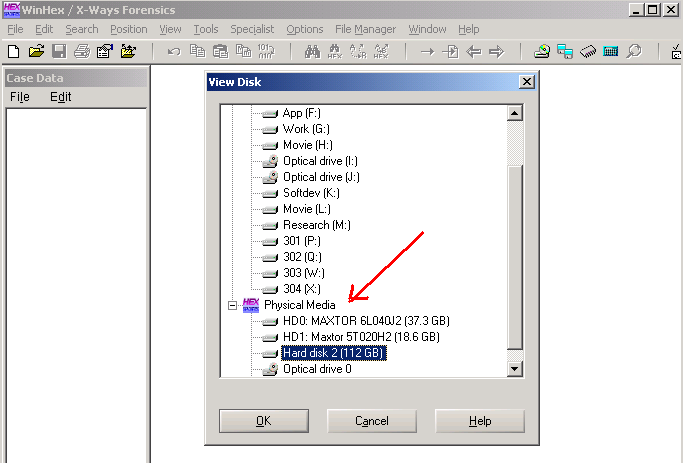The height and width of the screenshot is (463, 683).
Task: Click the scroll up arrow in disk list
Action: pyautogui.click(x=515, y=114)
